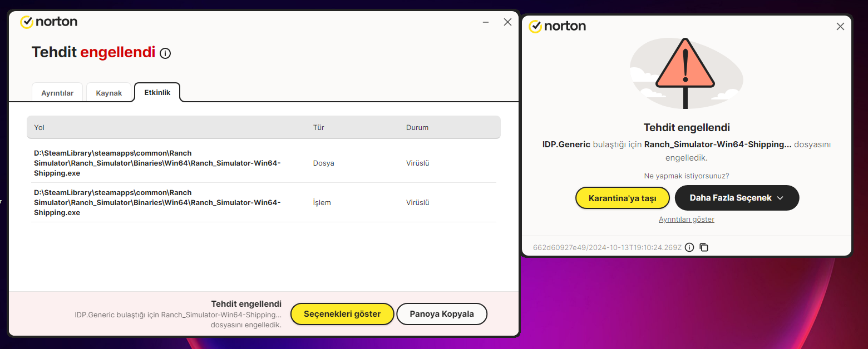The width and height of the screenshot is (868, 349).
Task: Expand the Daha Fazla Seçenek dropdown
Action: pos(737,198)
